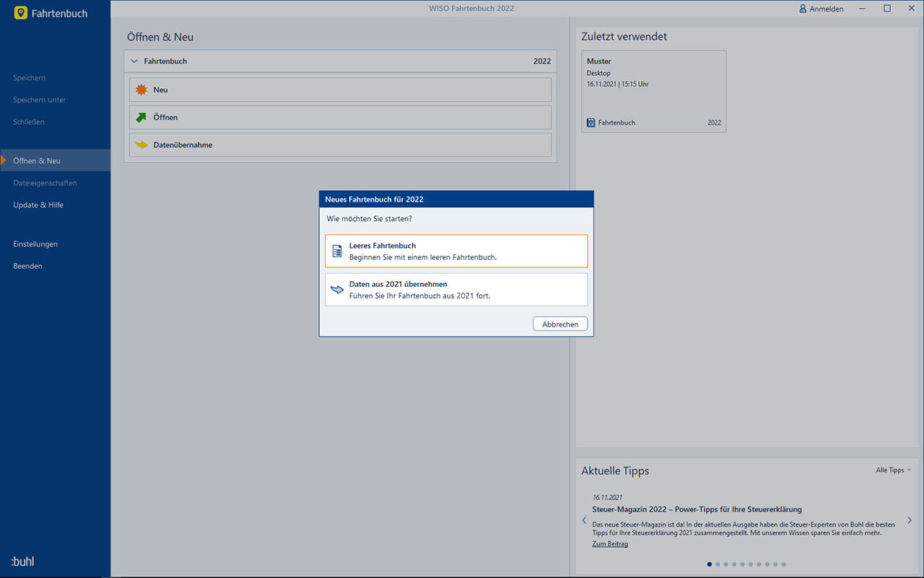
Task: Click the tip date 16.11.2021
Action: click(x=607, y=498)
